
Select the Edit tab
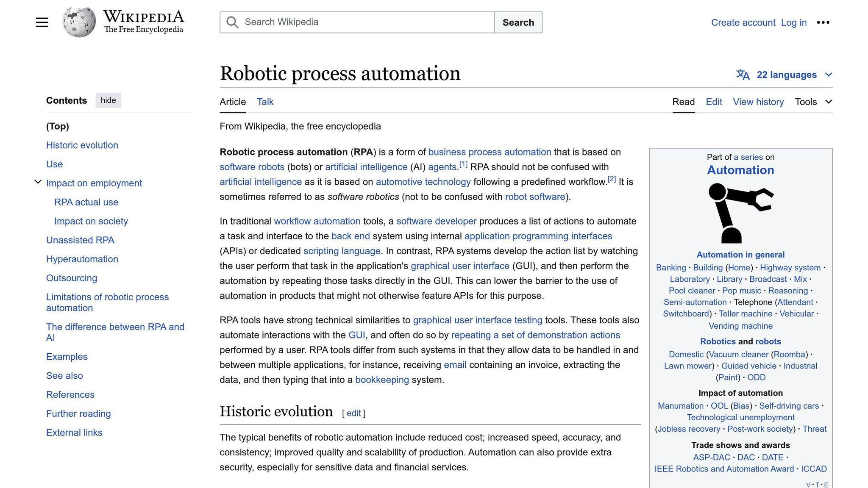coord(714,102)
